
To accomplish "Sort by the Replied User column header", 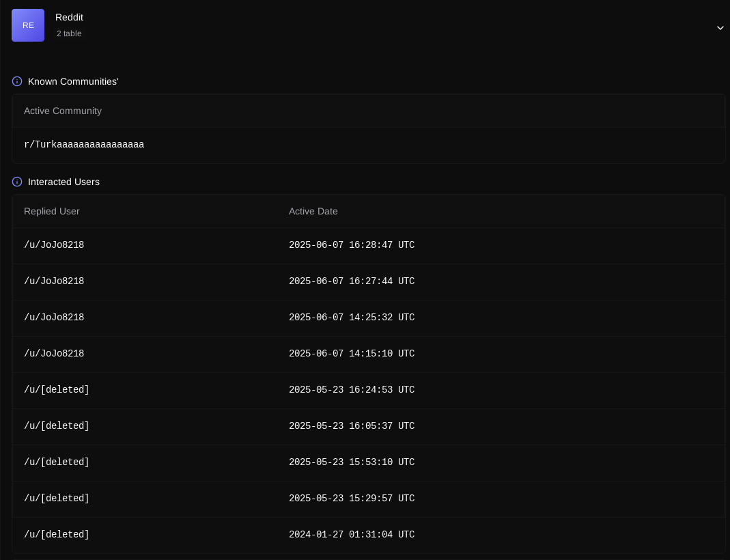I will tap(52, 211).
